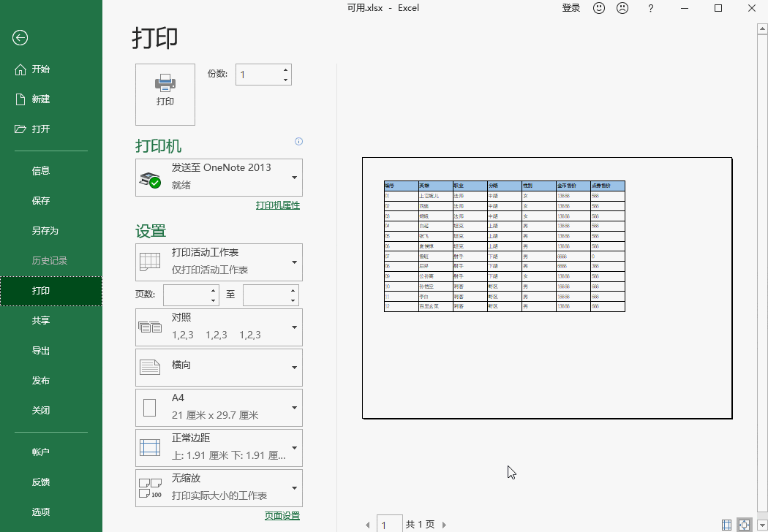Click the smiley feedback icon
The image size is (768, 532).
(599, 8)
